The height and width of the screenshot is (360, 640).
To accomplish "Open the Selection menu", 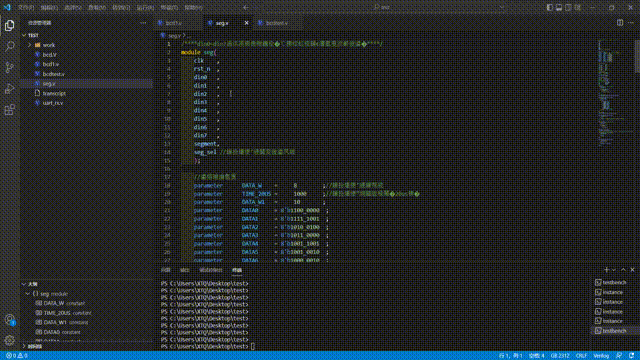I will (73, 7).
